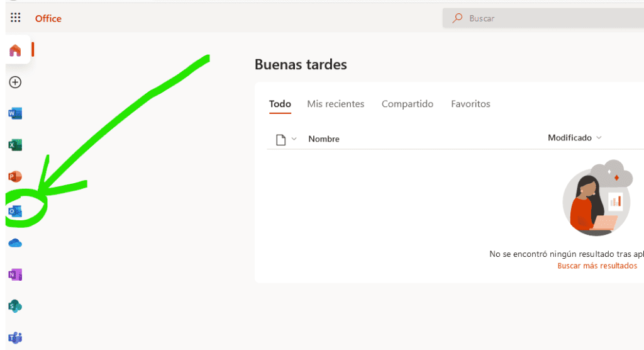Open Word from the sidebar

coord(15,113)
